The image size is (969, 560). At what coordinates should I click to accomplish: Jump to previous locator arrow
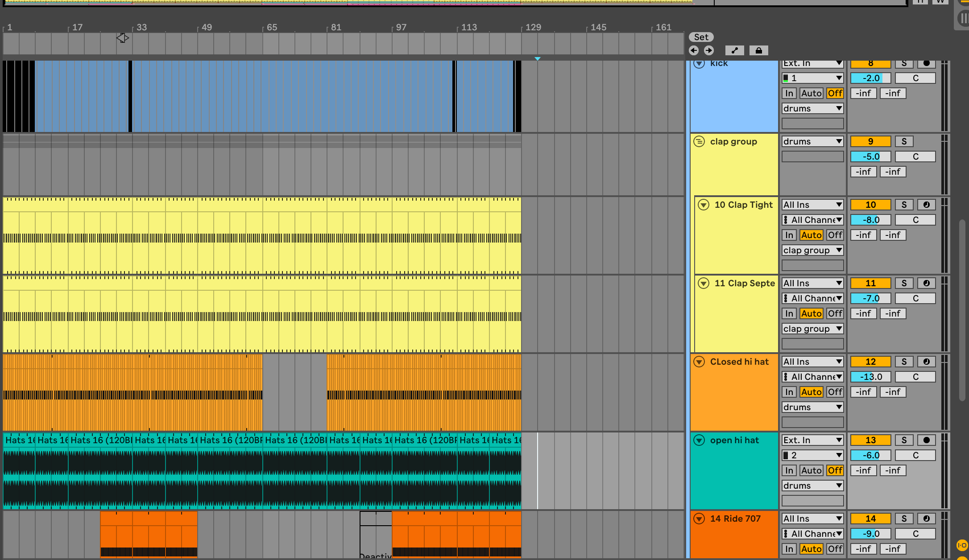[694, 50]
